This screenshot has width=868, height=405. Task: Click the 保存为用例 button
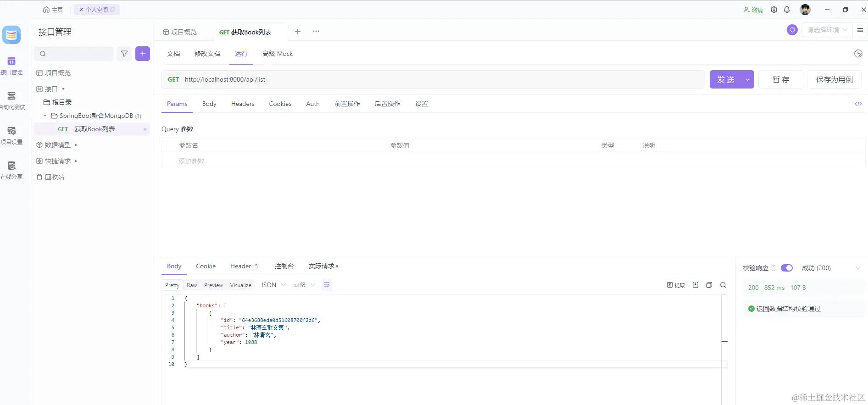click(835, 79)
